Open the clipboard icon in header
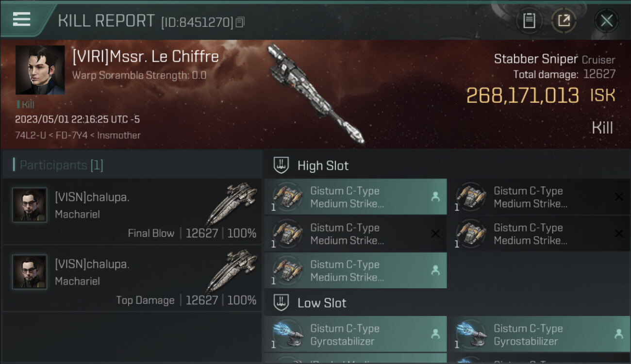The height and width of the screenshot is (364, 631). 529,21
